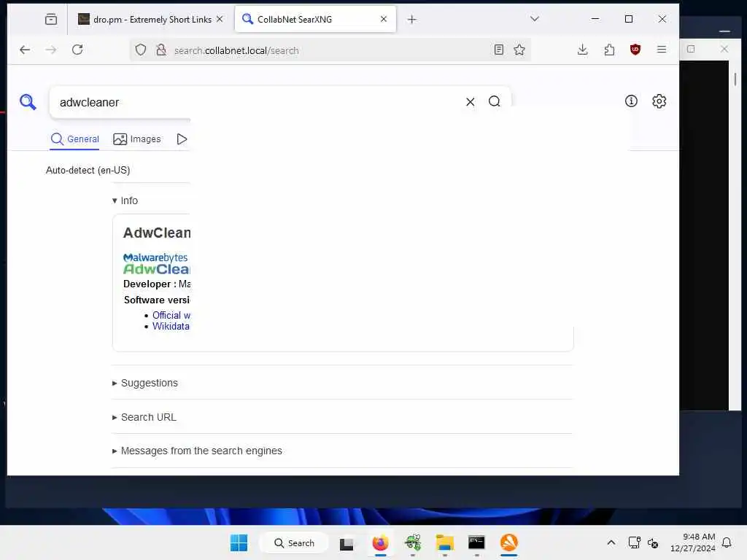747x560 pixels.
Task: Clear the search query
Action: point(471,101)
